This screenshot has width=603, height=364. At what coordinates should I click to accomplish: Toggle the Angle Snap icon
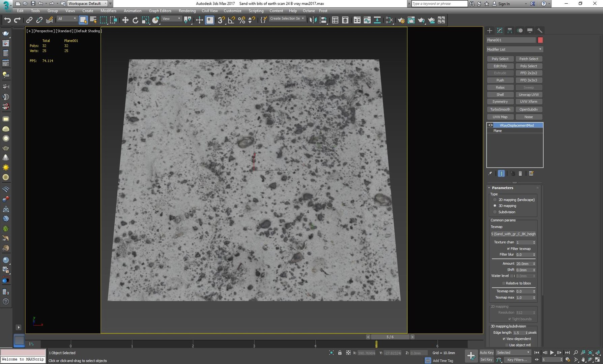(231, 20)
